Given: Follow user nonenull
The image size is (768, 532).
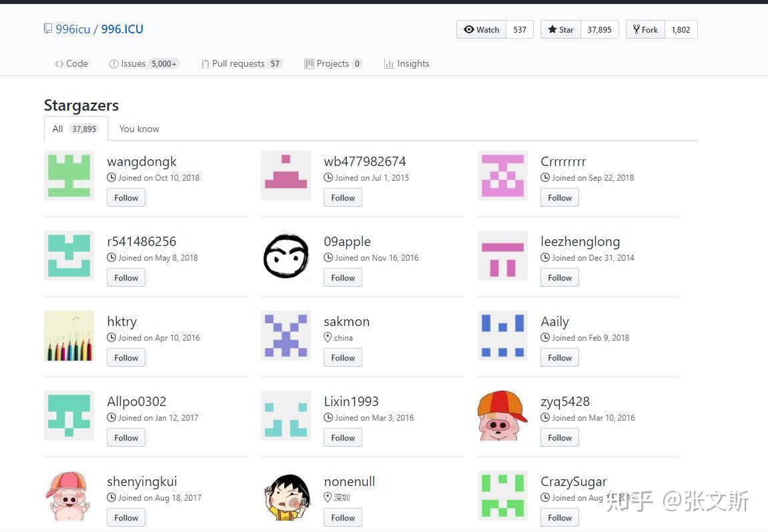Looking at the screenshot, I should click(x=343, y=518).
